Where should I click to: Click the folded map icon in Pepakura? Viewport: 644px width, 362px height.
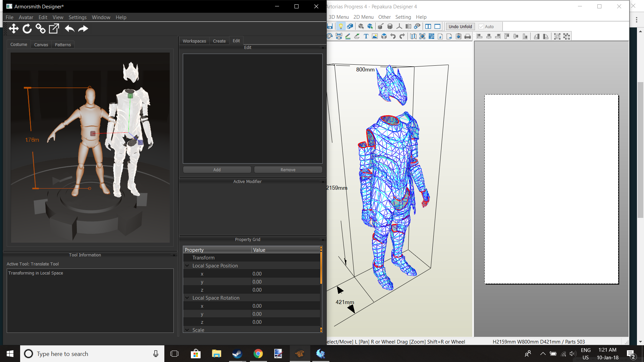tap(413, 36)
